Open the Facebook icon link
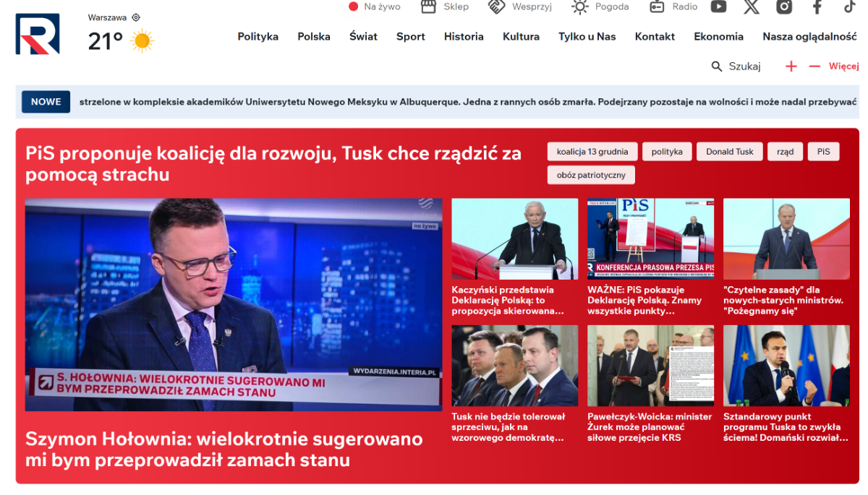This screenshot has width=868, height=495. pos(817,7)
